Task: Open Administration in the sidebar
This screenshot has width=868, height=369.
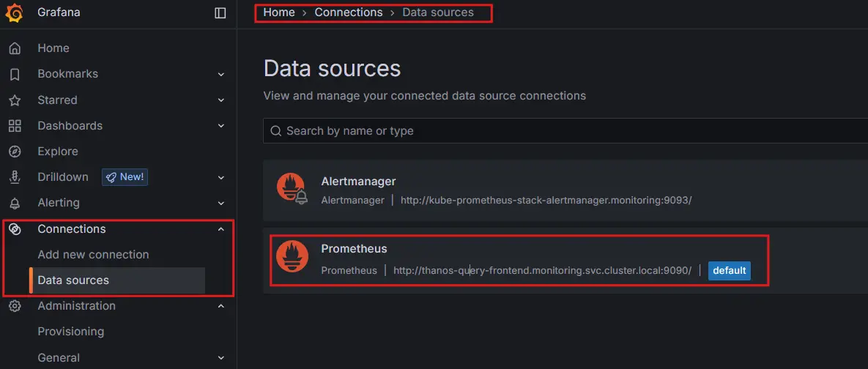Action: pos(76,306)
